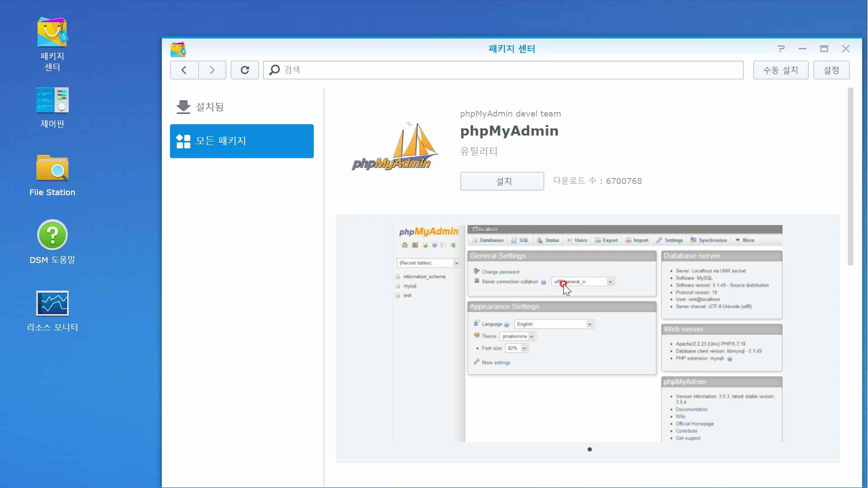
Task: Click the vertical scrollbar of the package details
Action: pyautogui.click(x=850, y=176)
